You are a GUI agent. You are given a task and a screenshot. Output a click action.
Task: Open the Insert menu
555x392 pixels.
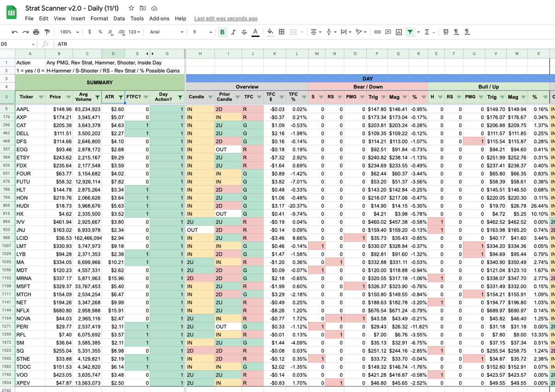point(78,18)
